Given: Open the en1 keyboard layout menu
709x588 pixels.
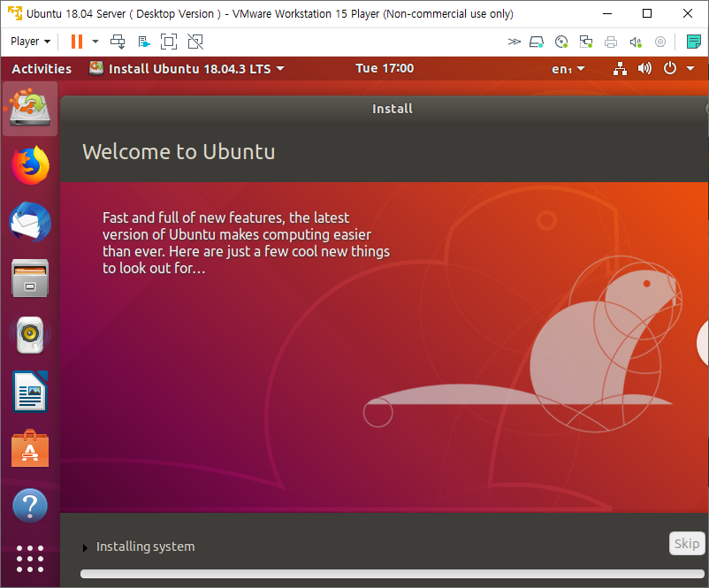Looking at the screenshot, I should (568, 69).
